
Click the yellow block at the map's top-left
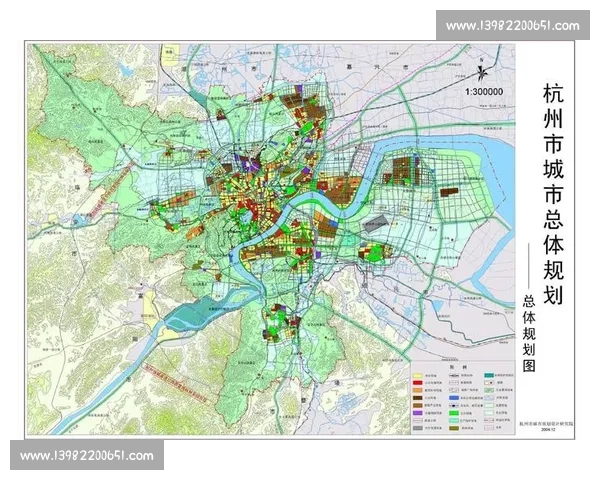[170, 54]
